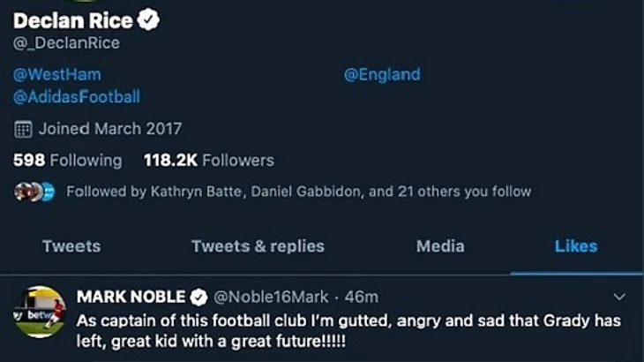Expand the tweet options chevron
The height and width of the screenshot is (362, 644).
pos(619,297)
